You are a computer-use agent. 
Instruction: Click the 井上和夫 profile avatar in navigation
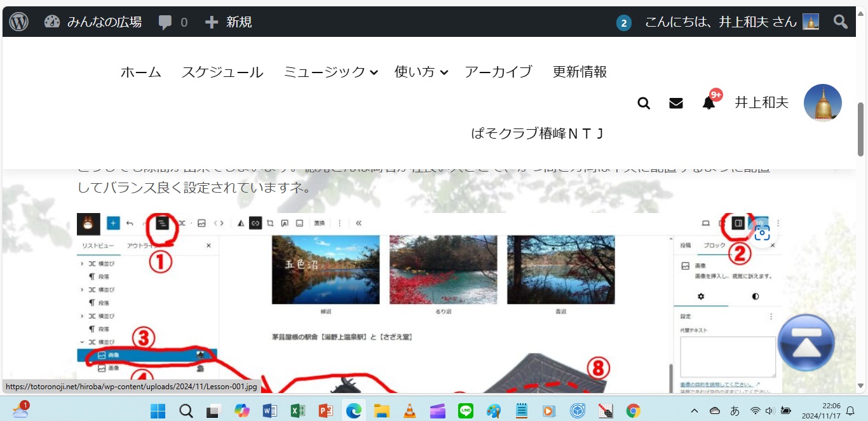tap(822, 102)
